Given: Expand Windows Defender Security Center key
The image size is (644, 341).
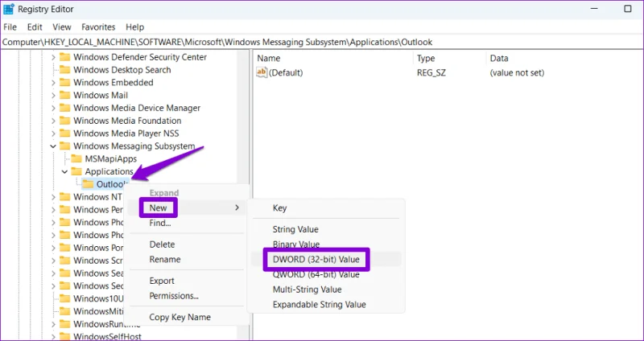Looking at the screenshot, I should 53,57.
